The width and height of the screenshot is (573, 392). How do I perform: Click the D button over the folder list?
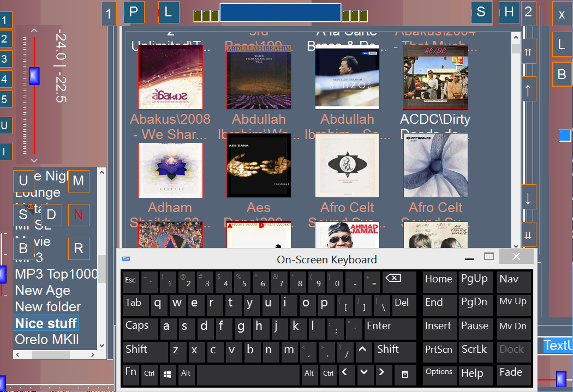click(x=51, y=215)
